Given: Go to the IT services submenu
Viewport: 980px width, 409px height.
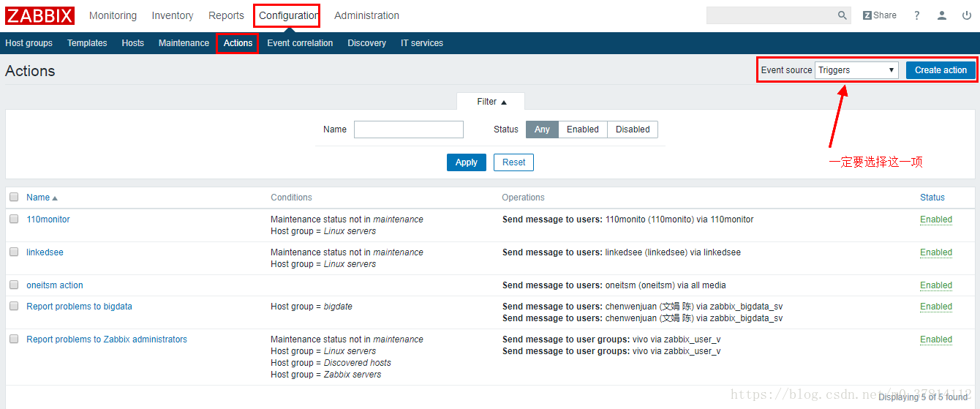Looking at the screenshot, I should click(x=422, y=43).
